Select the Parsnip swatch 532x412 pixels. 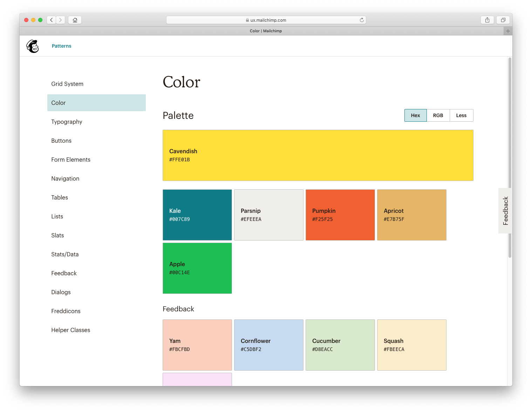click(x=269, y=215)
